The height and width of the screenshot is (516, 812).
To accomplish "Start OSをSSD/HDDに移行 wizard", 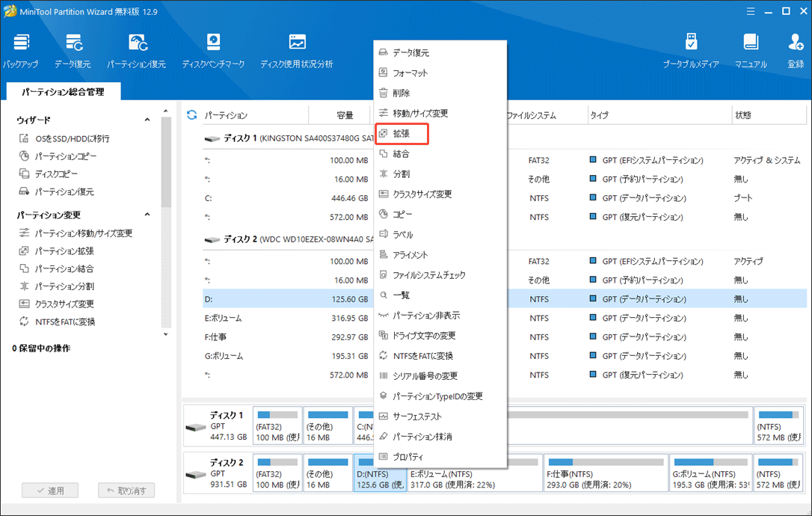I will (x=64, y=138).
